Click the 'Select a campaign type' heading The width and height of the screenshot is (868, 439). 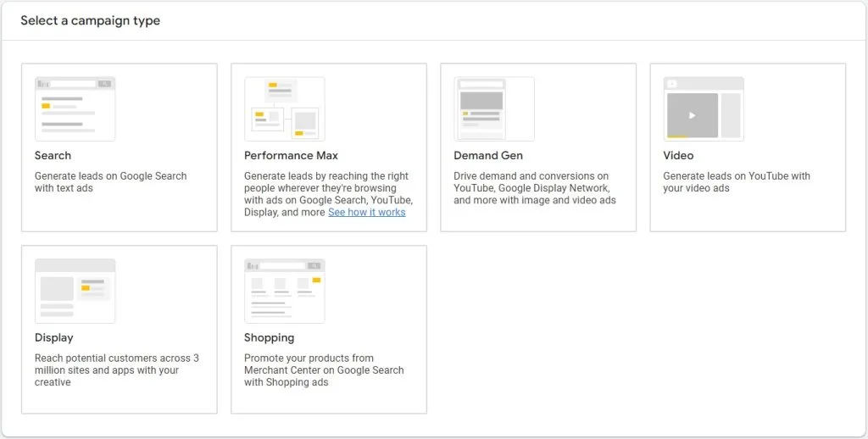(x=90, y=20)
